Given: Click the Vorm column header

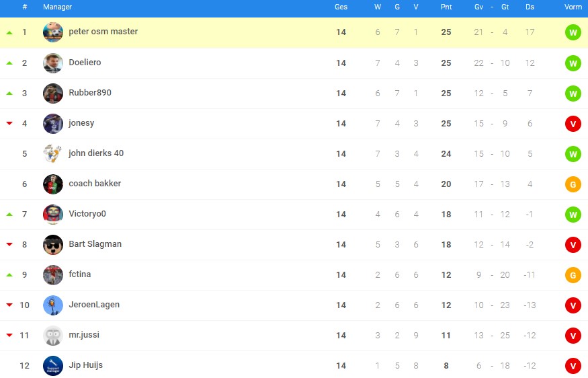Looking at the screenshot, I should 573,7.
